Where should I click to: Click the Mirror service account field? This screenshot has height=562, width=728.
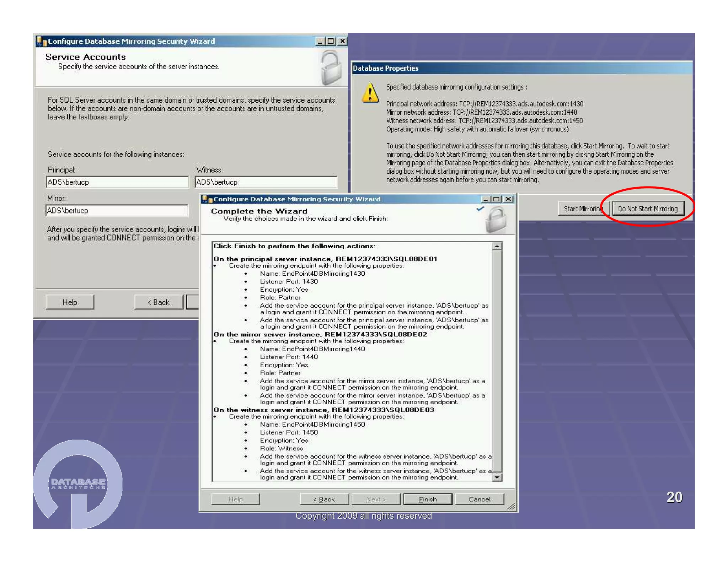117,210
